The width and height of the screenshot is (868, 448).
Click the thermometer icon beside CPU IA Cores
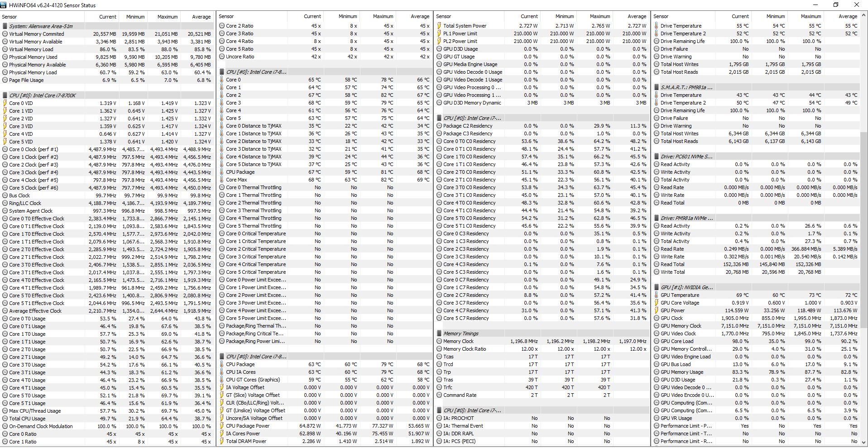(222, 372)
